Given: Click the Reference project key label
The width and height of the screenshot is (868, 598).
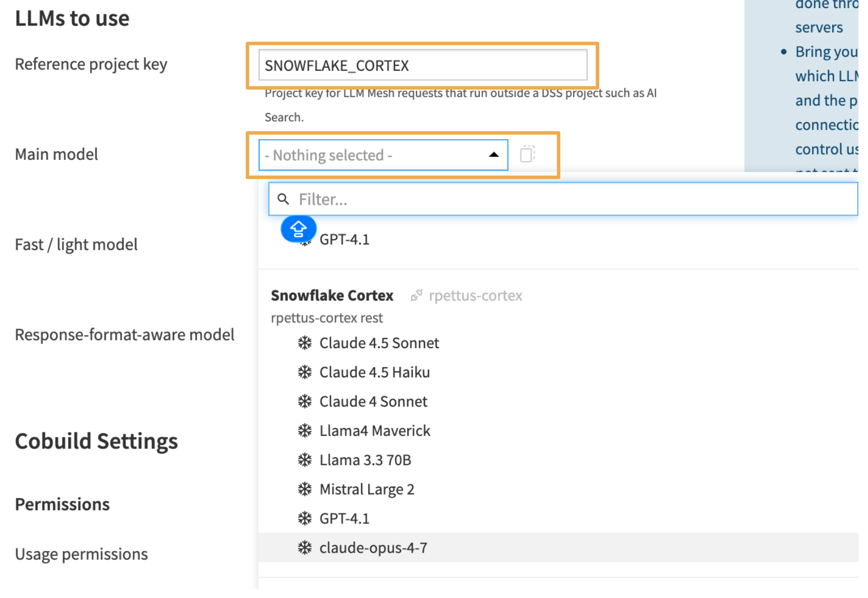Looking at the screenshot, I should (x=91, y=64).
